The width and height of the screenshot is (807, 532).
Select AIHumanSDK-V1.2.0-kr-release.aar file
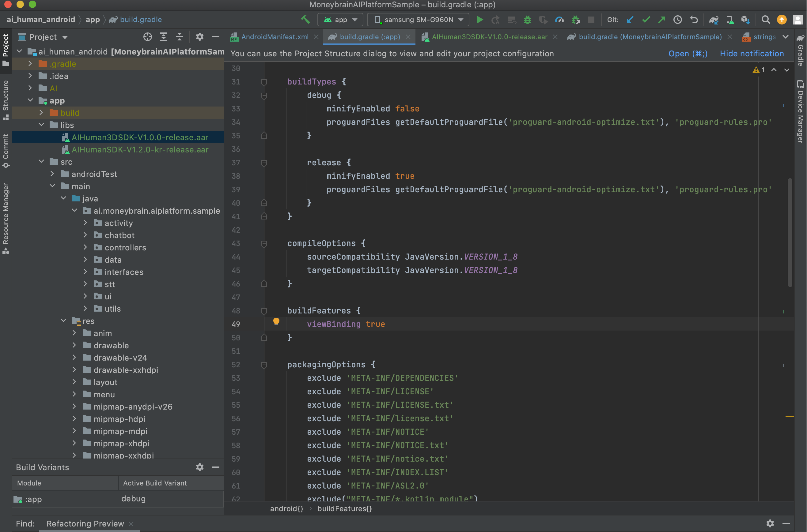coord(140,149)
